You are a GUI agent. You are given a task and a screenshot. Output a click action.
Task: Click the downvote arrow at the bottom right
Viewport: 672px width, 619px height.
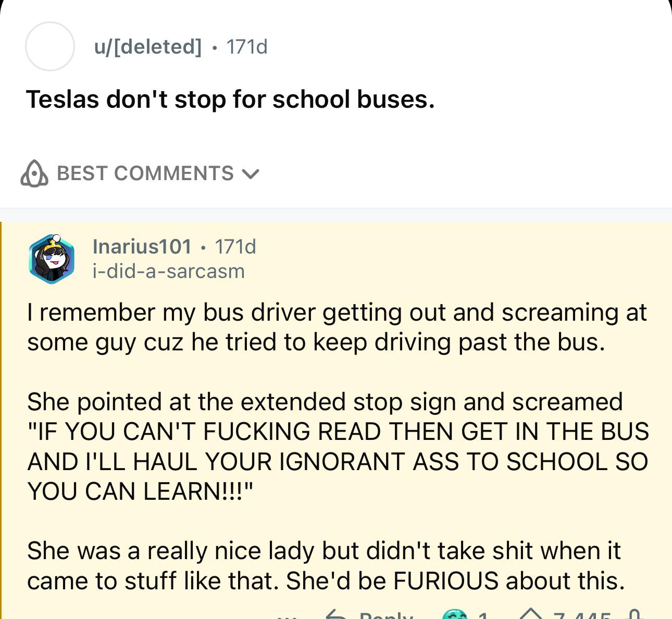pos(634,616)
